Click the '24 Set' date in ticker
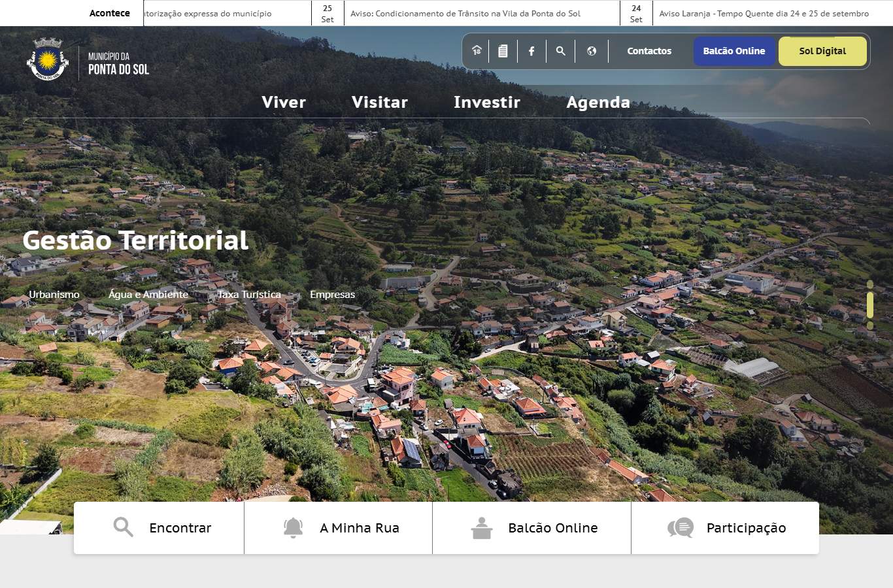 pyautogui.click(x=636, y=14)
